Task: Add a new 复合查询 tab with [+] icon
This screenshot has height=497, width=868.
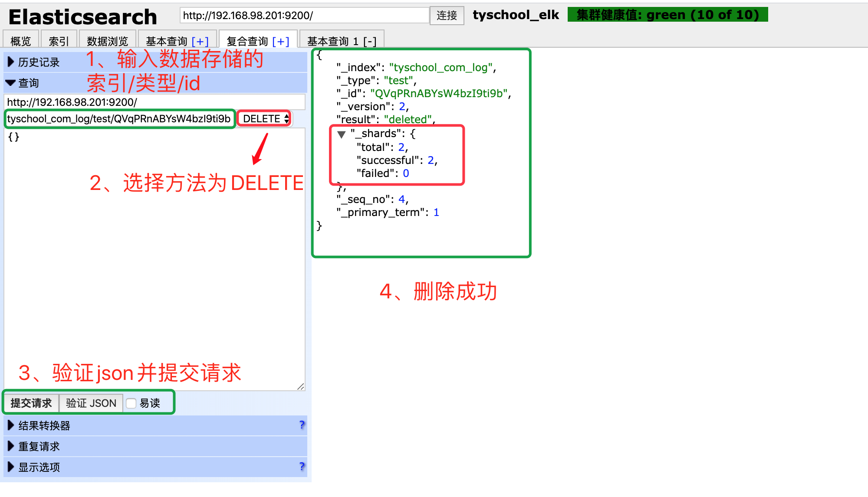Action: pyautogui.click(x=280, y=41)
